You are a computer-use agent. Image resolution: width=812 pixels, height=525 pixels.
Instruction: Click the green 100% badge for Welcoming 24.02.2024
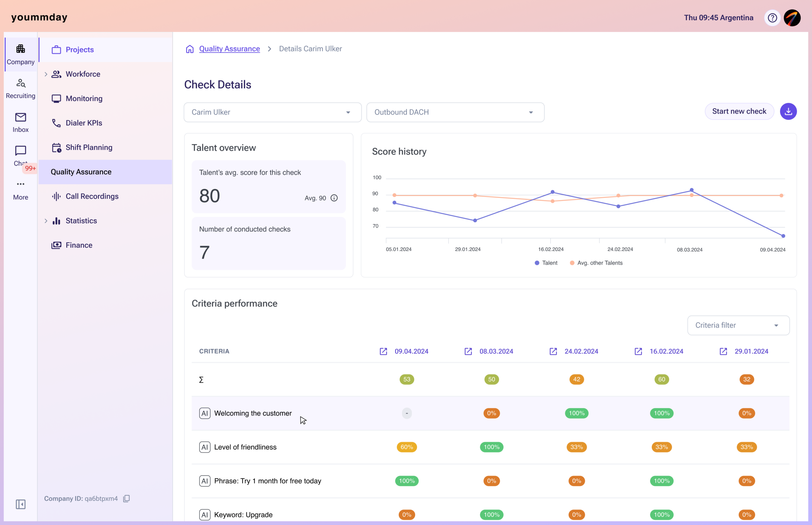pos(576,413)
